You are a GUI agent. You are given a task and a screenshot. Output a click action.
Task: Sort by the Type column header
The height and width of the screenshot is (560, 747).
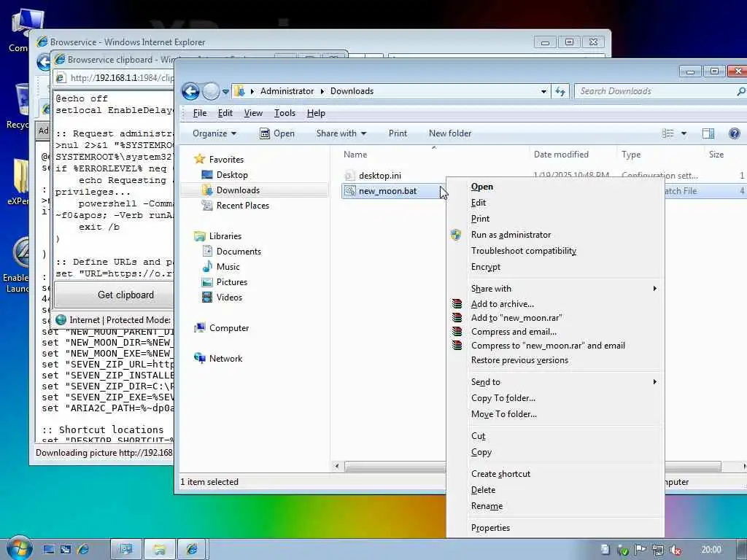[631, 155]
